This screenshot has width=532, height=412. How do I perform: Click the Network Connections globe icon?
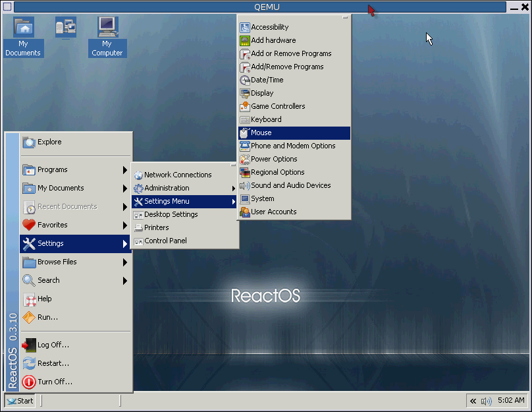coord(138,175)
